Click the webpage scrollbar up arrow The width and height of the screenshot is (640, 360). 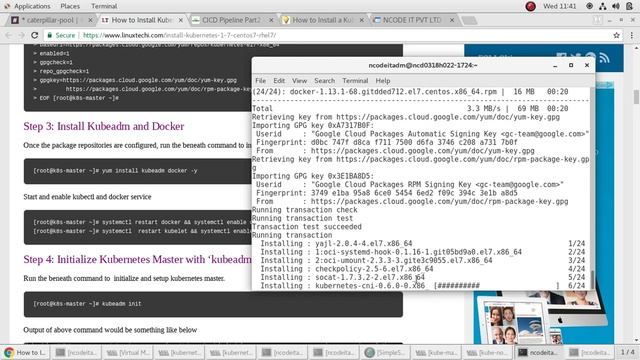pyautogui.click(x=636, y=47)
